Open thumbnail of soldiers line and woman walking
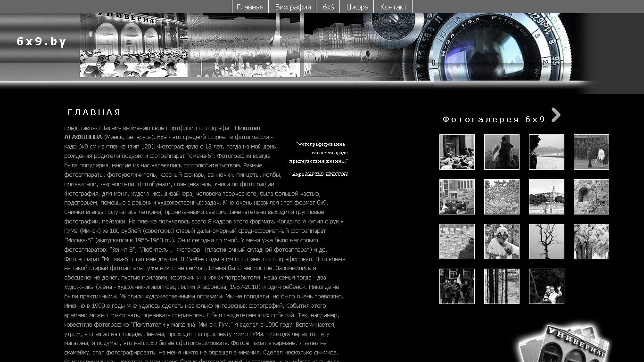Image resolution: width=644 pixels, height=362 pixels. 591,152
